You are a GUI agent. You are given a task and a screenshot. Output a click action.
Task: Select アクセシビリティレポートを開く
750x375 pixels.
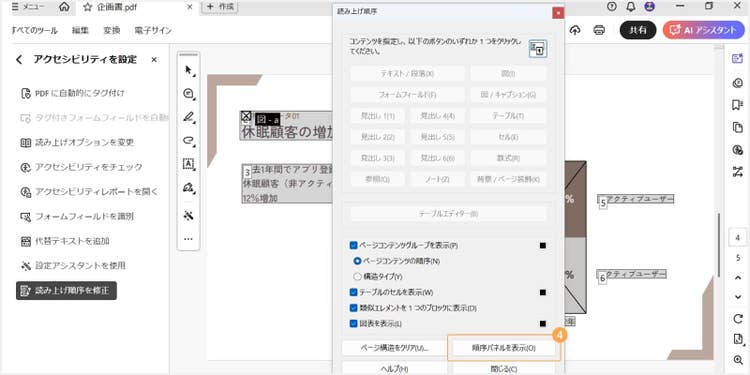[x=89, y=192]
